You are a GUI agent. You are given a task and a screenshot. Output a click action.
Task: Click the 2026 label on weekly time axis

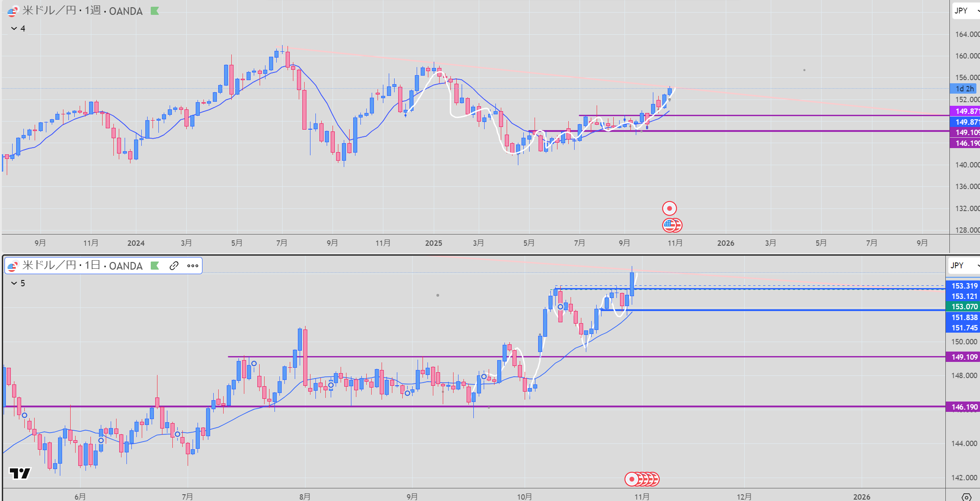point(725,243)
